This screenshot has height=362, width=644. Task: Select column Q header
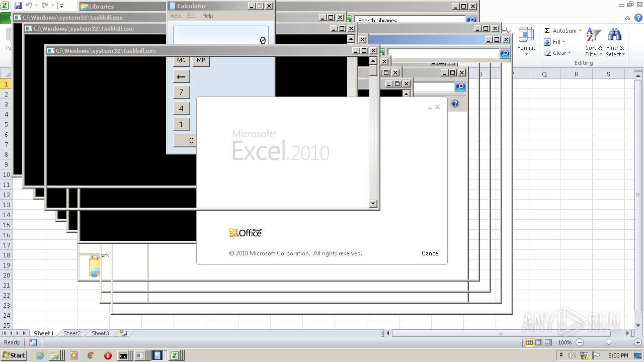[x=544, y=74]
